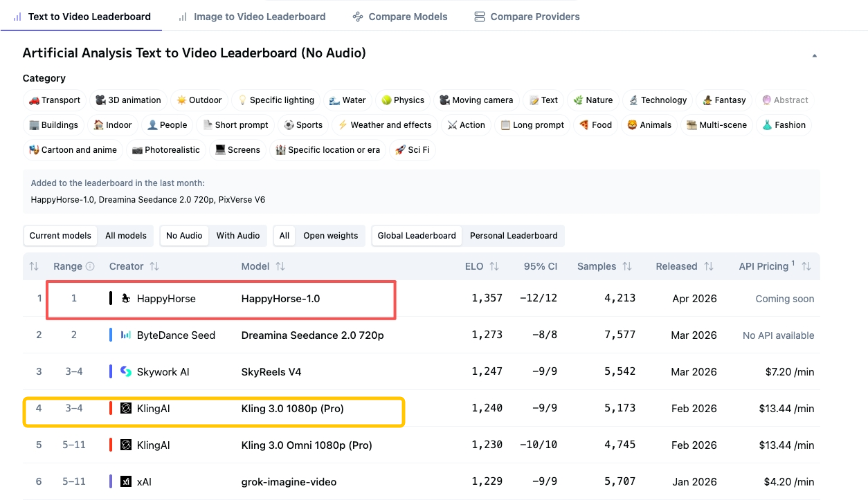Select Long prompt category chip
Viewport: 868px width, 500px height.
pos(532,125)
